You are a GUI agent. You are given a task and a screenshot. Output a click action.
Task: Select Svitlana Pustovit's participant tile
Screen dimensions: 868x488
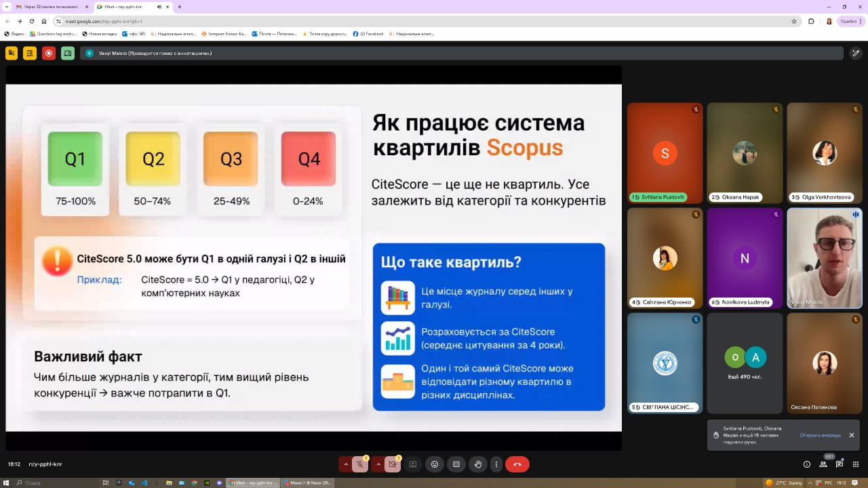[x=665, y=153]
